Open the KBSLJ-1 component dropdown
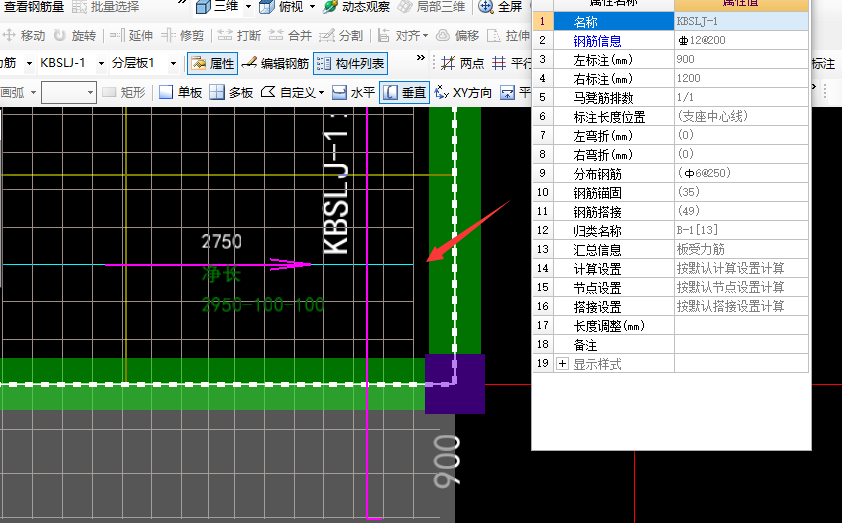This screenshot has height=523, width=842. point(101,63)
